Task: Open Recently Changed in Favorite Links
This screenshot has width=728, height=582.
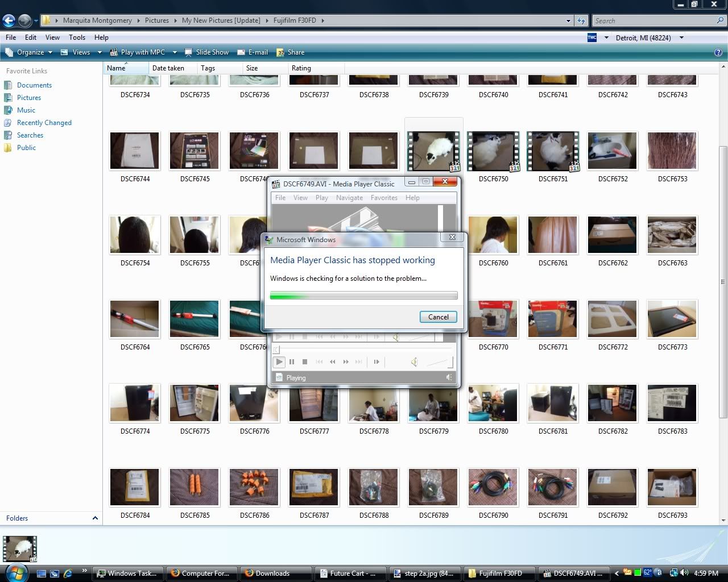Action: [44, 123]
